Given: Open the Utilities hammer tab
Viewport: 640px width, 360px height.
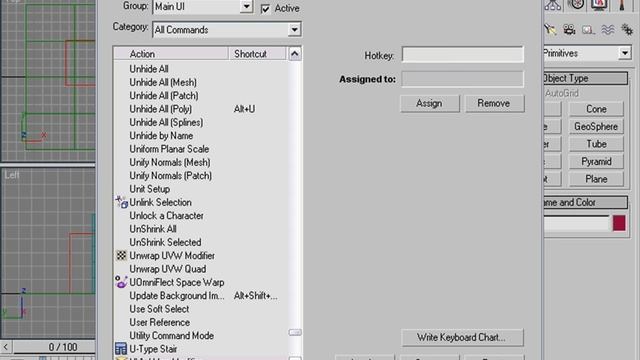Looking at the screenshot, I should pyautogui.click(x=622, y=5).
